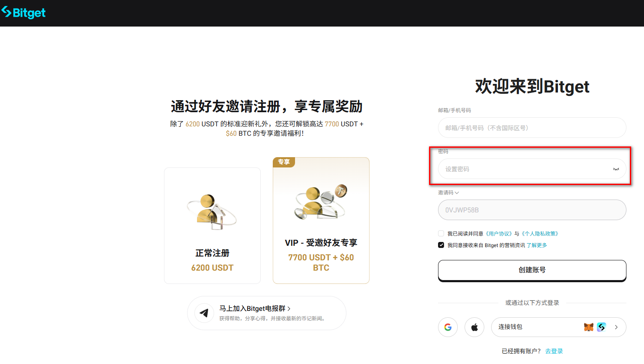Expand 连接钱包 wallet options arrow
The image size is (644, 364).
click(616, 327)
